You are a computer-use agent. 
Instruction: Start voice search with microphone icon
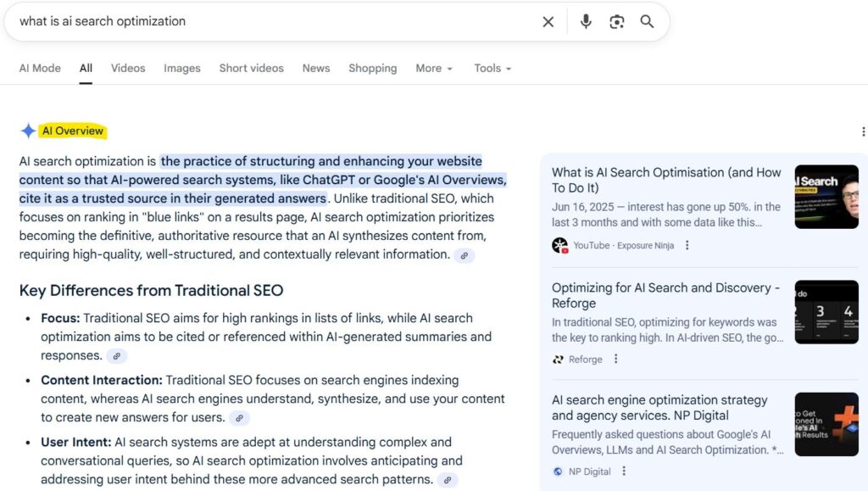click(586, 22)
